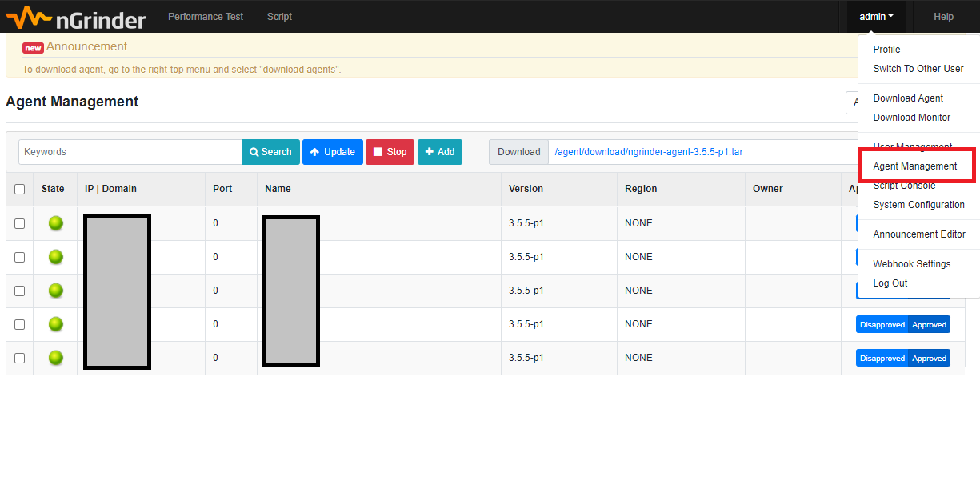Select Download Agent menu entry
980x481 pixels.
pyautogui.click(x=908, y=98)
